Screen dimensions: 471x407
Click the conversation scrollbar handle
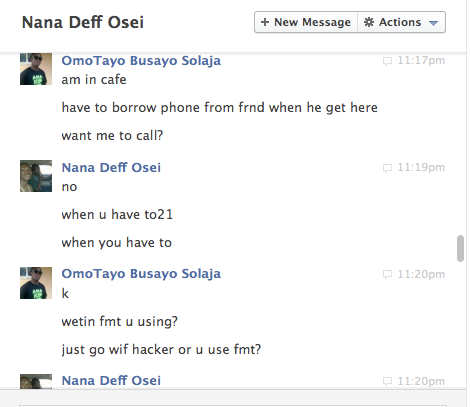tap(460, 248)
